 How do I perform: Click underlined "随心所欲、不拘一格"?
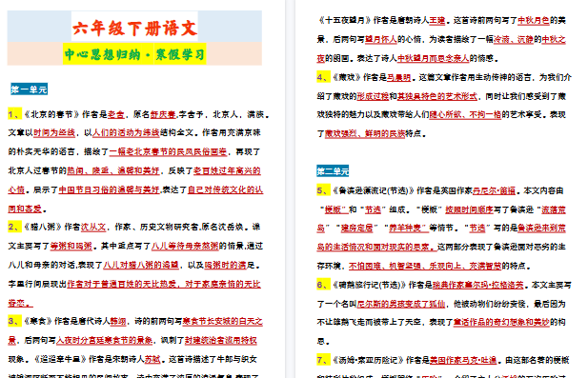[x=465, y=114]
